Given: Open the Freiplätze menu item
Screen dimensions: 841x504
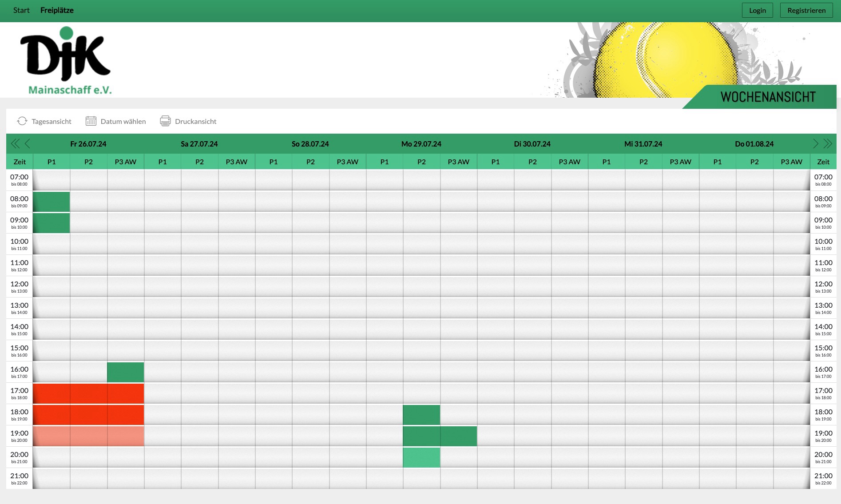Looking at the screenshot, I should tap(57, 10).
